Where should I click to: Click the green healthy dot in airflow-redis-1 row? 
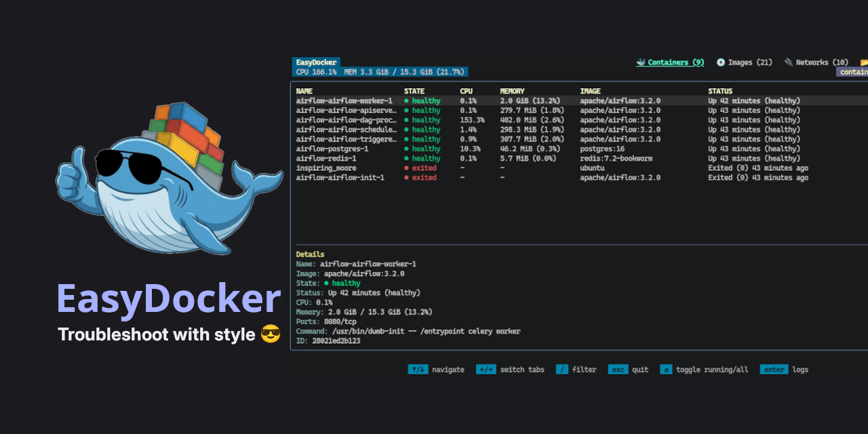tap(406, 159)
